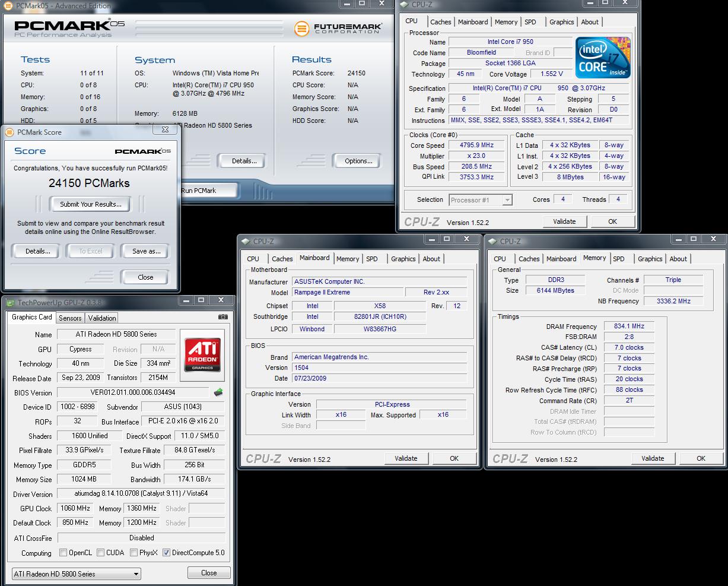
Task: Click OK in the CPU-Z Mainboard window
Action: pyautogui.click(x=454, y=458)
